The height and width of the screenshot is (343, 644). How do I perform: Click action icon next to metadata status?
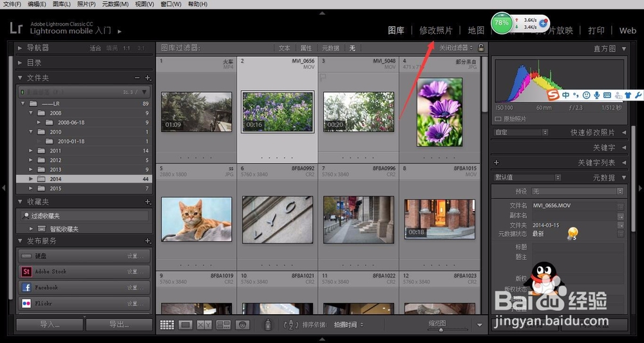tap(621, 234)
